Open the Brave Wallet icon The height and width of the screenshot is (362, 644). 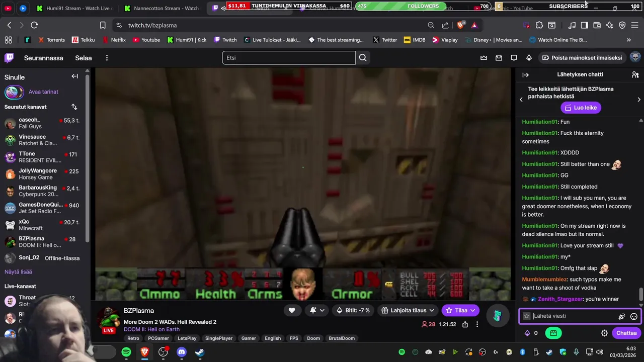(597, 25)
